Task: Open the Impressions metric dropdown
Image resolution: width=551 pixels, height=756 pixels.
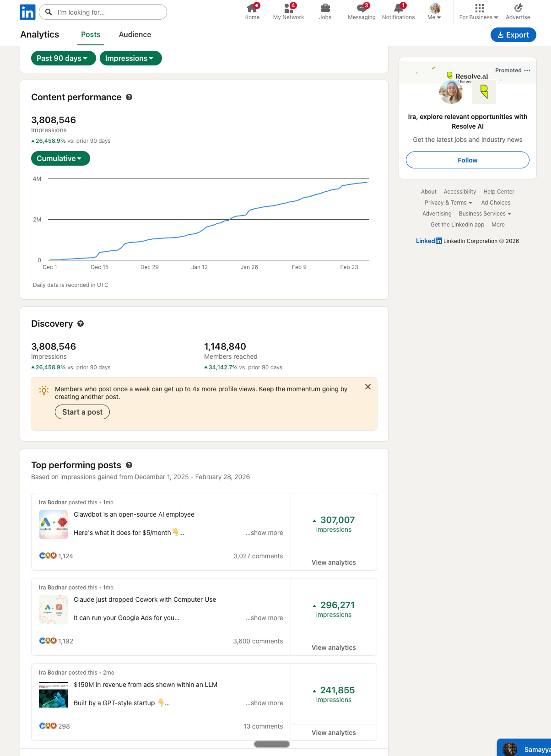Action: (130, 58)
